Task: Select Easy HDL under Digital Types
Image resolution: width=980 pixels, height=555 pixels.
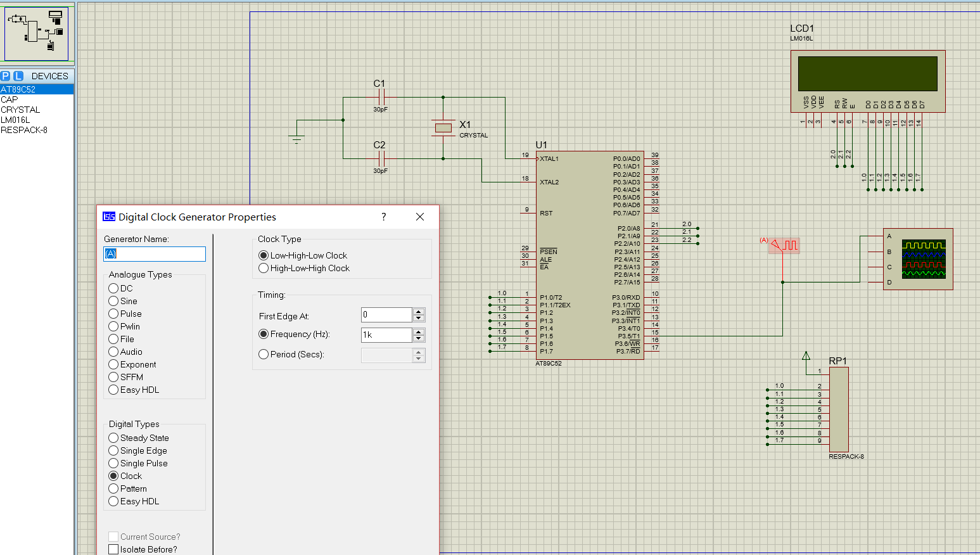Action: pyautogui.click(x=113, y=501)
